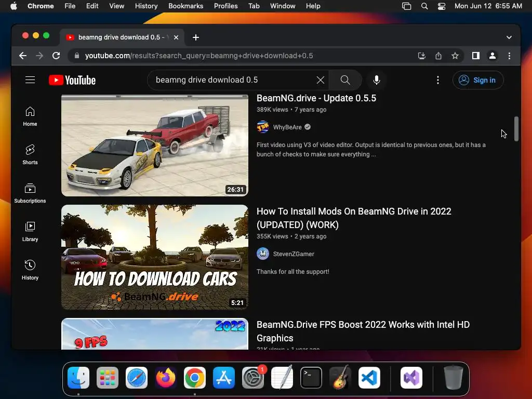Image resolution: width=532 pixels, height=399 pixels.
Task: Clear the search query with the X icon
Action: 320,80
